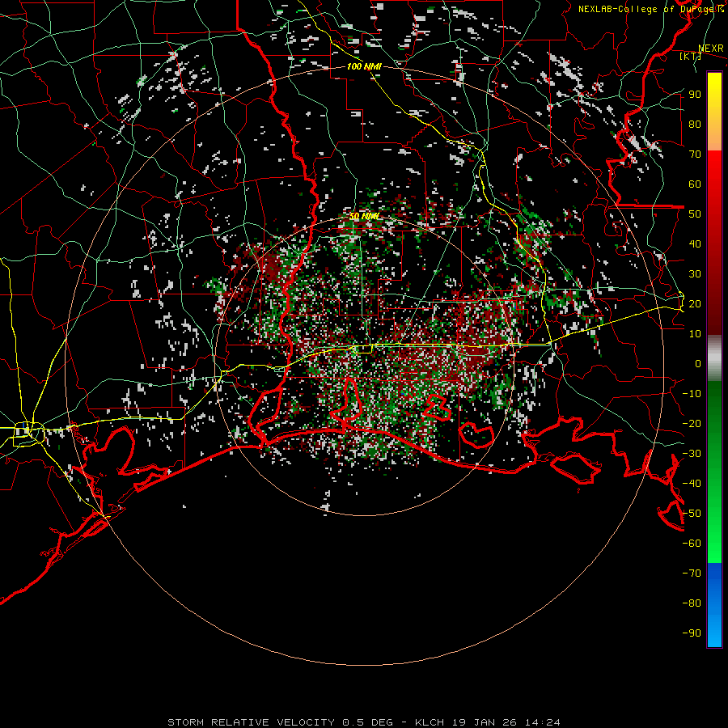Click the 30 value on the velocity scale
728x728 pixels.
tap(695, 274)
